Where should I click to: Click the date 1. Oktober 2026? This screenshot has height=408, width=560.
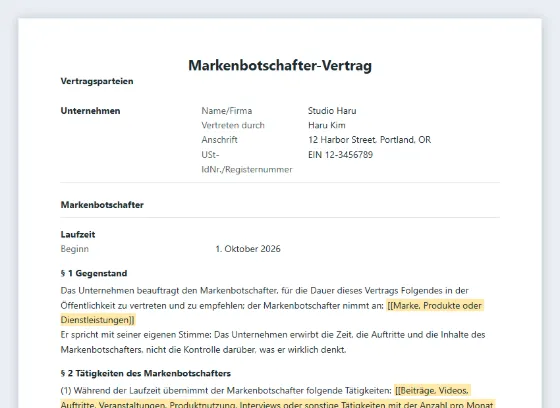(248, 249)
